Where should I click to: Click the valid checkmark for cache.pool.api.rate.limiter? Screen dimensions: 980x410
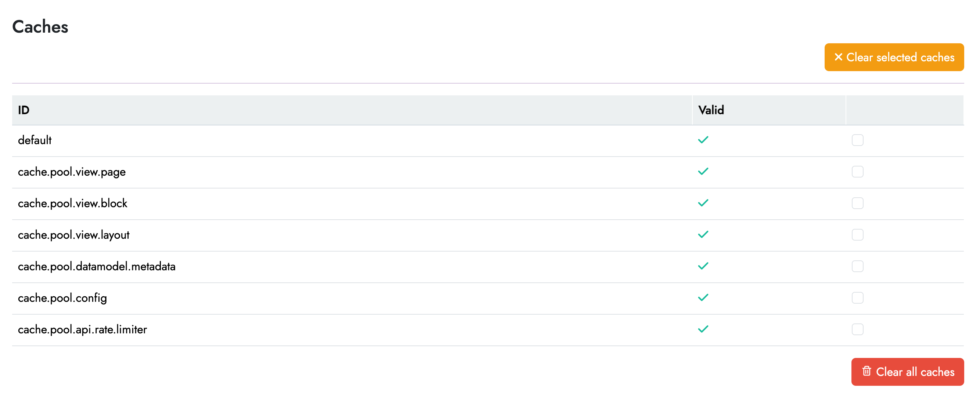click(703, 329)
